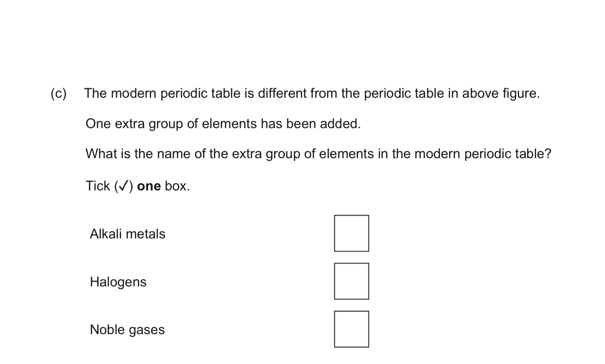Click the bold word "one" in the instruction
Image resolution: width=605 pixels, height=364 pixels.
tap(149, 186)
